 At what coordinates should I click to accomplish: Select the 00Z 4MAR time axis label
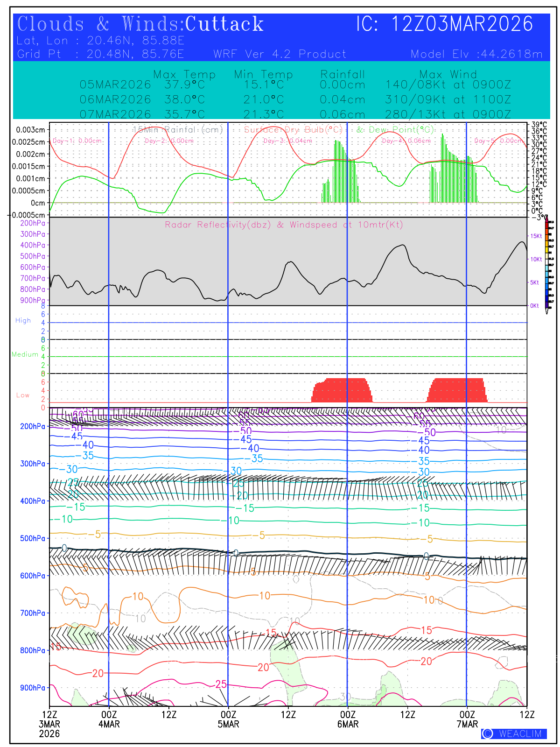click(x=109, y=719)
